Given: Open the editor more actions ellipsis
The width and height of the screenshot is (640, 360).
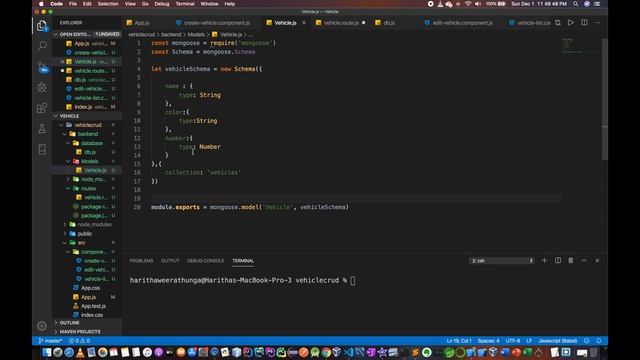Looking at the screenshot, I should 597,22.
